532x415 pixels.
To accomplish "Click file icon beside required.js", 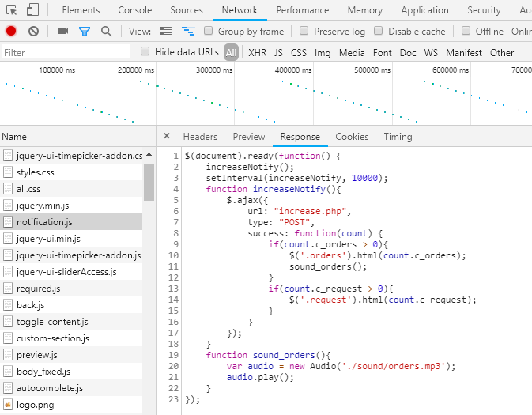I will tap(8, 289).
